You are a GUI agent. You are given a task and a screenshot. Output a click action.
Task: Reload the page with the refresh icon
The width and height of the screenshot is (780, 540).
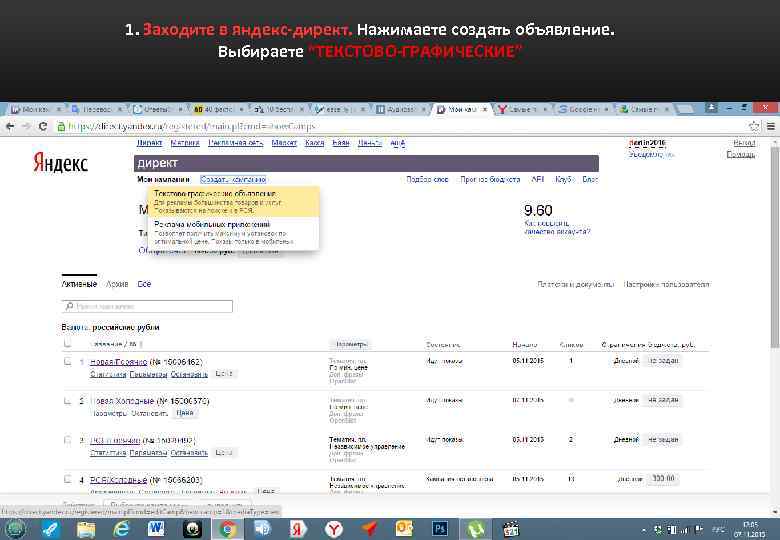43,126
